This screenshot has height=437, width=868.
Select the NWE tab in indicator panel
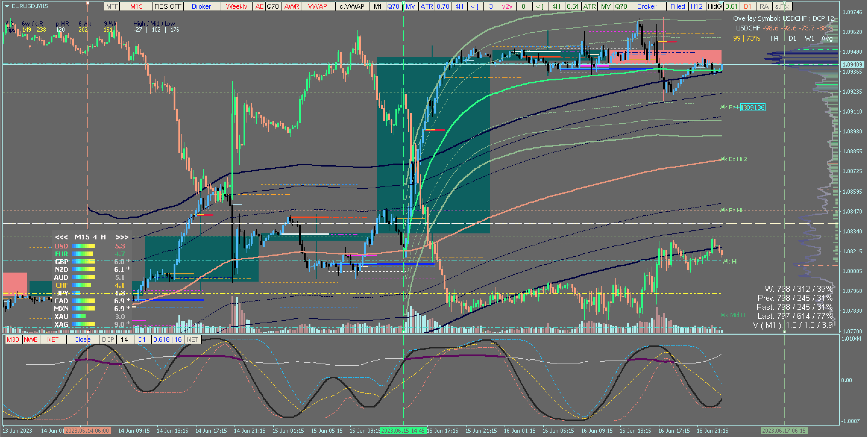pos(31,339)
